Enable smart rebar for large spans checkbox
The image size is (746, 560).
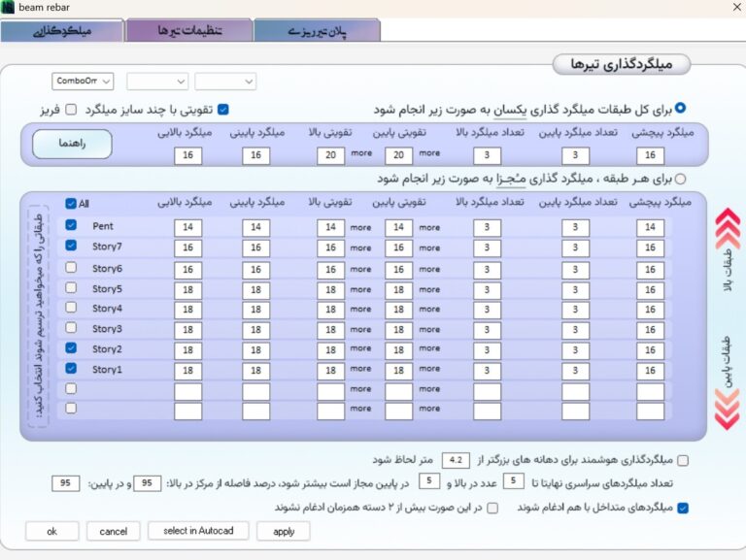[683, 460]
